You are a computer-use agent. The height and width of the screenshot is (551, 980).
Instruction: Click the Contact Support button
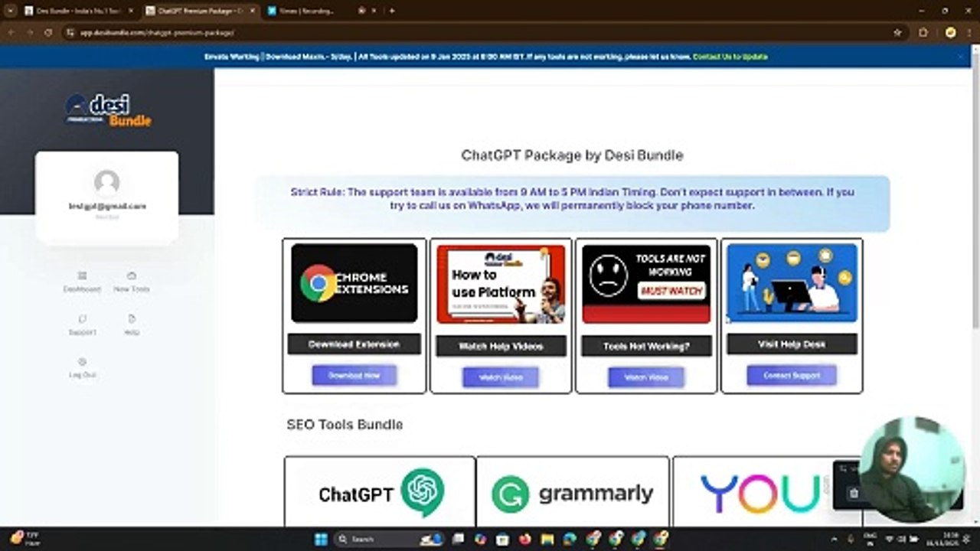click(x=792, y=375)
